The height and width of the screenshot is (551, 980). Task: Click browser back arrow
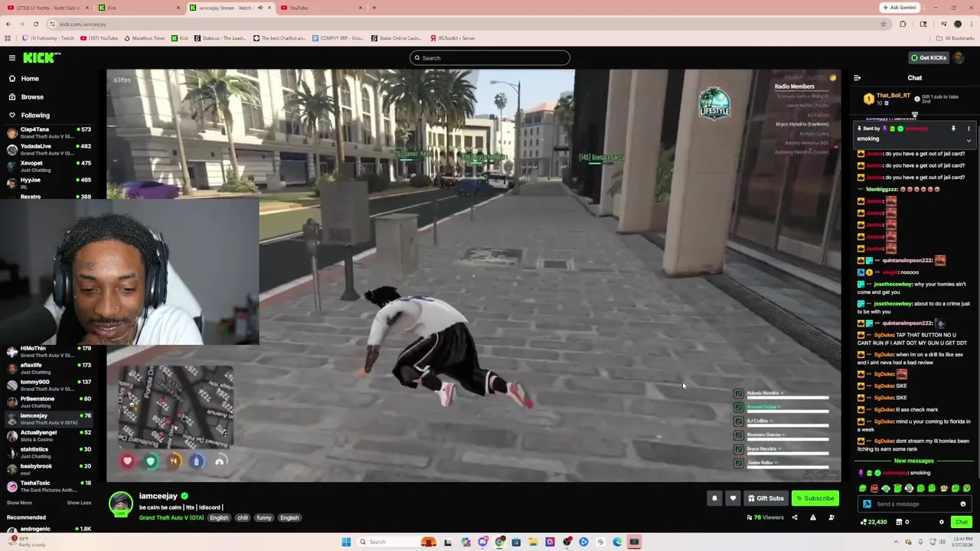click(8, 24)
